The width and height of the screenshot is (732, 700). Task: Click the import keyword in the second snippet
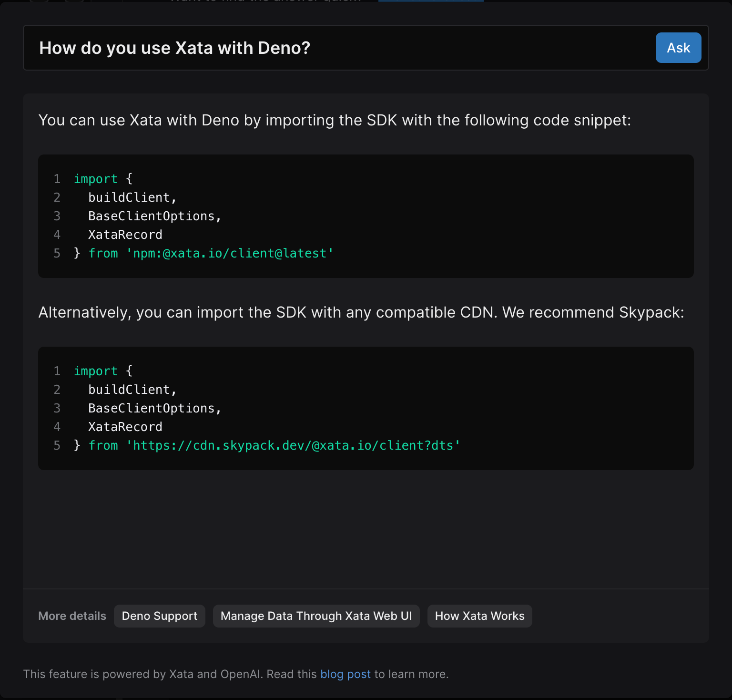tap(95, 371)
